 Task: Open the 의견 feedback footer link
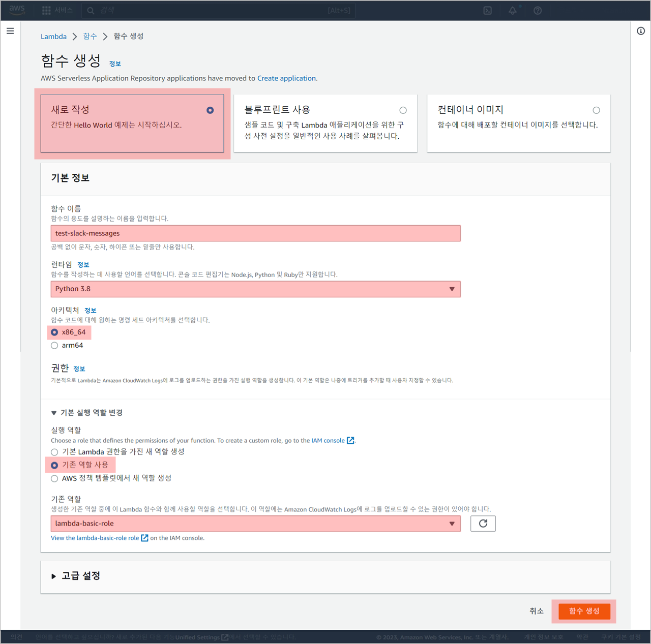point(16,637)
